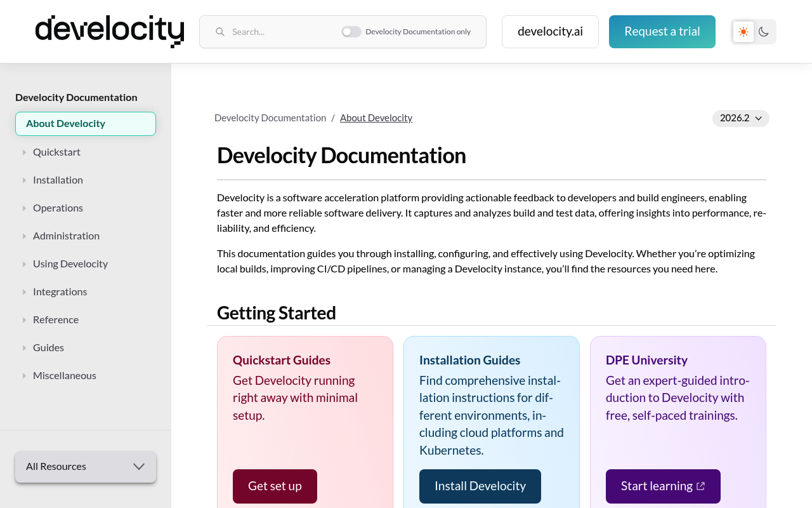Screen dimensions: 812x508
Task: Expand the Administration tree arrow
Action: click(24, 236)
